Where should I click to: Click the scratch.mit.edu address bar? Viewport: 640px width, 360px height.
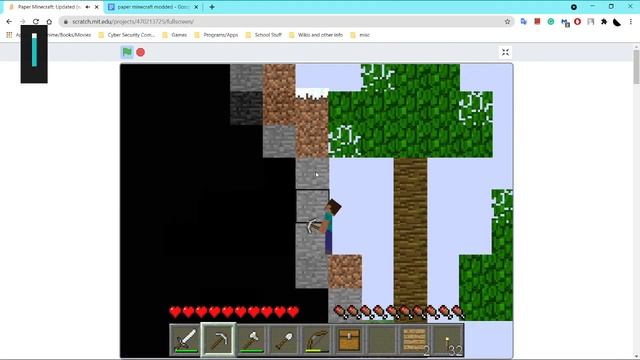pos(286,22)
